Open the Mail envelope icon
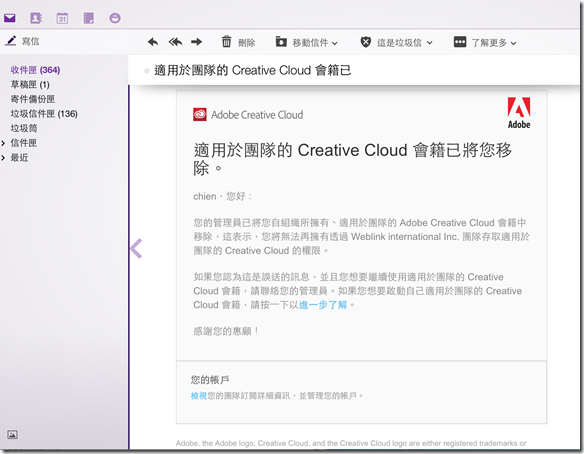 tap(9, 18)
